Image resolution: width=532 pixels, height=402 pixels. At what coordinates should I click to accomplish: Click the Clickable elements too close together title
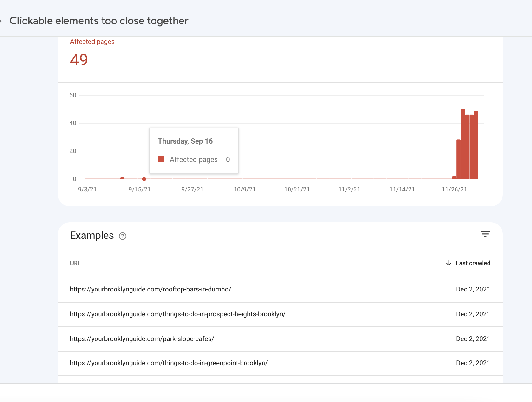[x=99, y=21]
